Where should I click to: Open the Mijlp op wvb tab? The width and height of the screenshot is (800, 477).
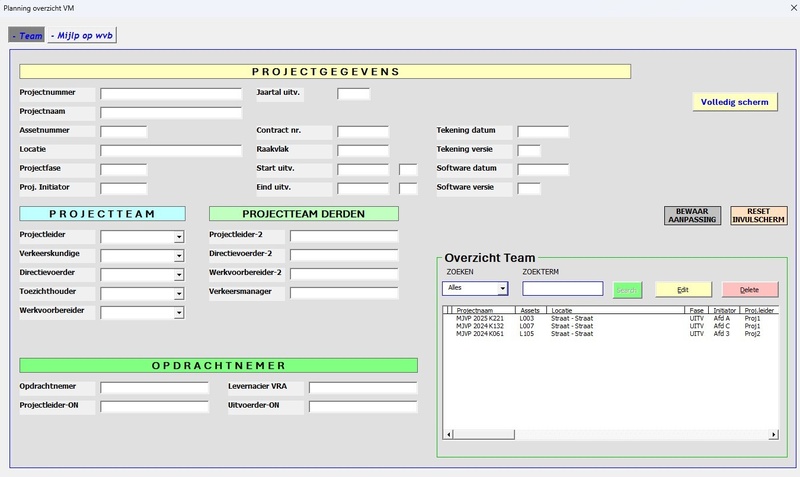[x=82, y=35]
